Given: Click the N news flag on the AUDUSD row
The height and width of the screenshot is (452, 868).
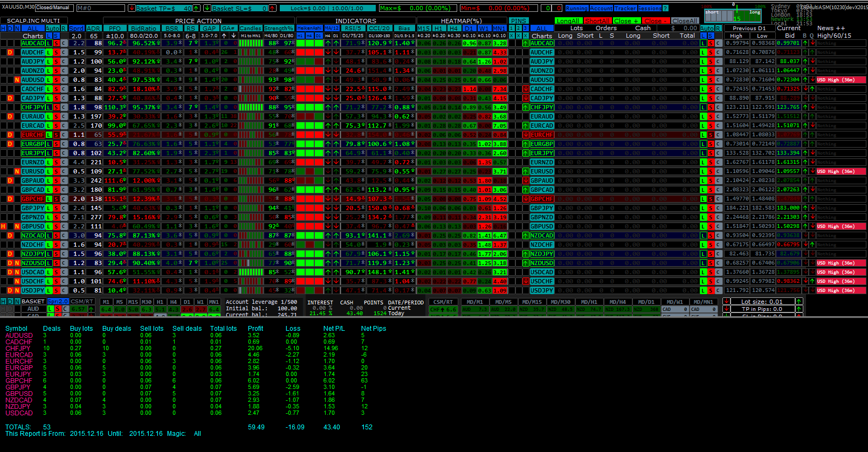Looking at the screenshot, I should click(17, 80).
